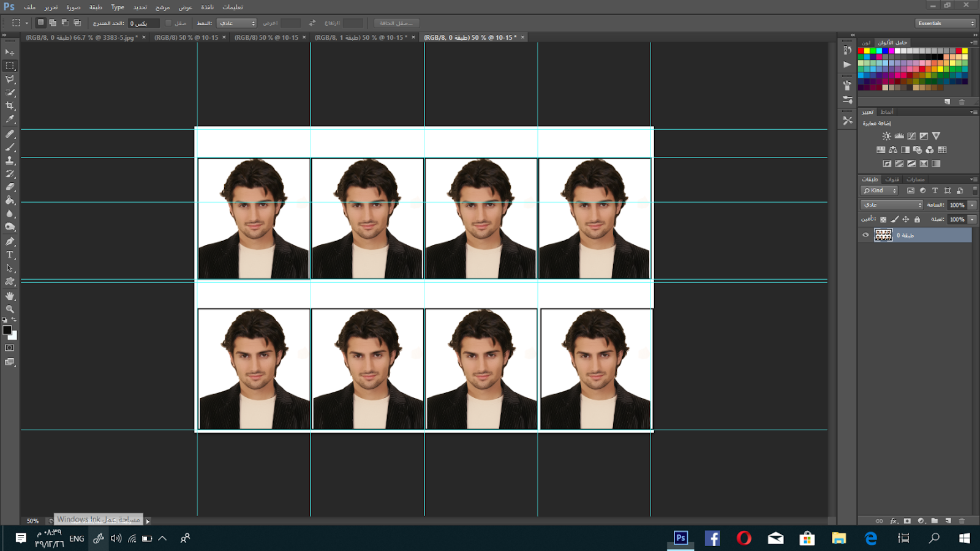Image resolution: width=980 pixels, height=551 pixels.
Task: Toggle filter for pixel layers
Action: (x=911, y=190)
